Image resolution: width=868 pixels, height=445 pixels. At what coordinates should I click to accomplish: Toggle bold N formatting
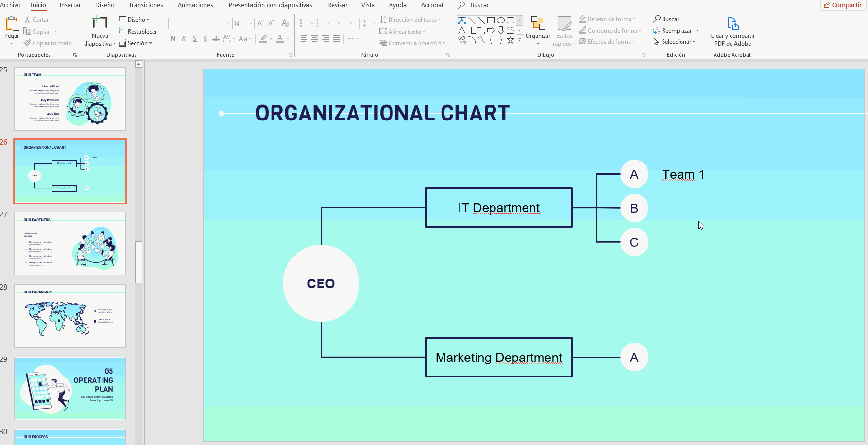tap(173, 38)
